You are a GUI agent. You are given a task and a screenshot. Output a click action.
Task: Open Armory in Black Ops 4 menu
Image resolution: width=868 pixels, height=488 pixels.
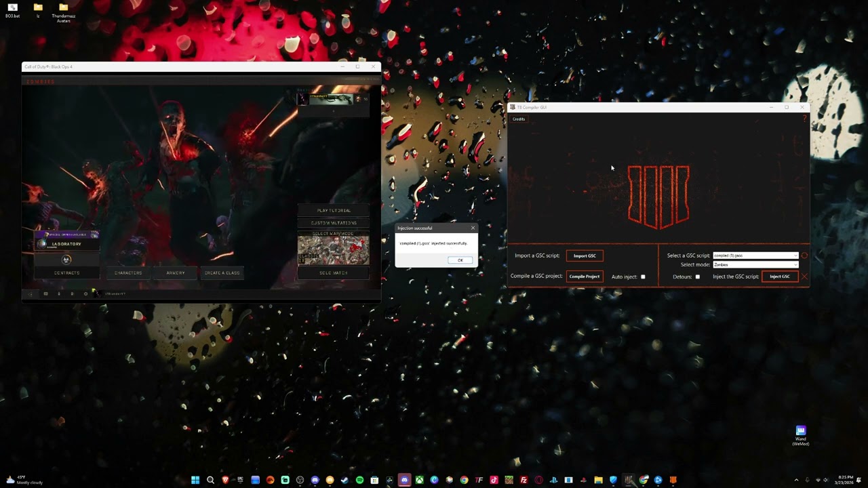coord(176,272)
